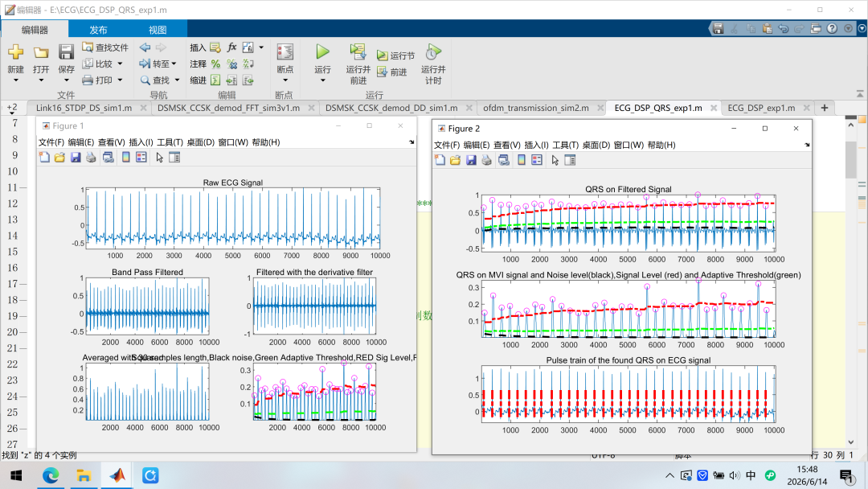Select Figure 2 edit plot arrow tool
The image size is (868, 489).
pyautogui.click(x=555, y=161)
